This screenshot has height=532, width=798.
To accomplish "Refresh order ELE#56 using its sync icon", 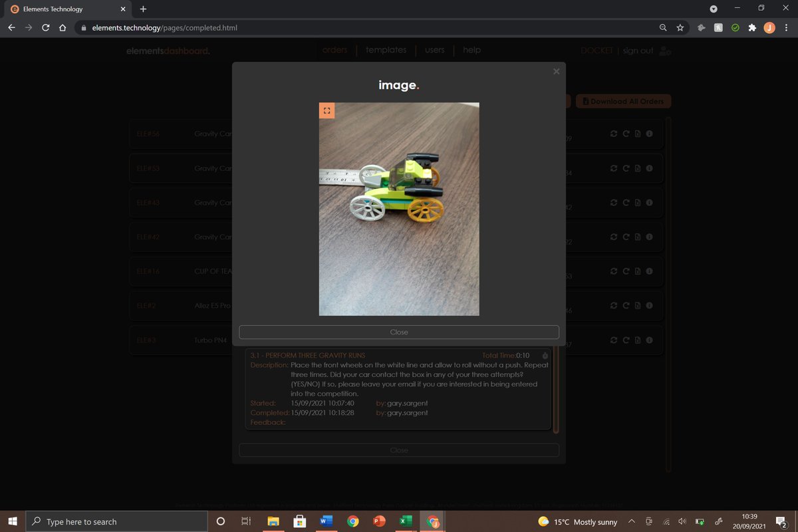I will 613,134.
